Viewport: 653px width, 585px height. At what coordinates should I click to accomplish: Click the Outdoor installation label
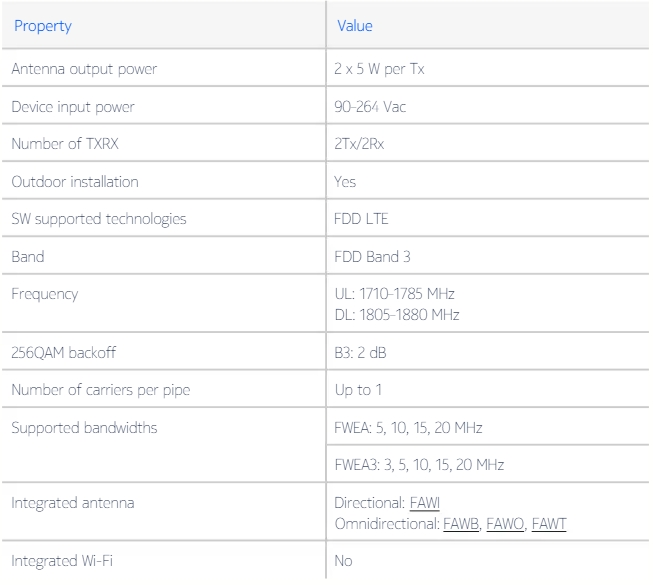coord(75,182)
